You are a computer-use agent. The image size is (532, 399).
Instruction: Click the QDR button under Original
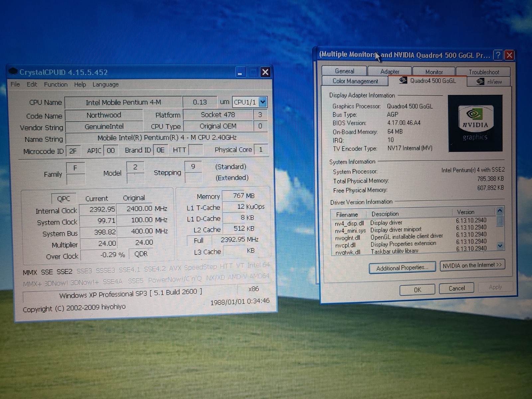pyautogui.click(x=141, y=254)
